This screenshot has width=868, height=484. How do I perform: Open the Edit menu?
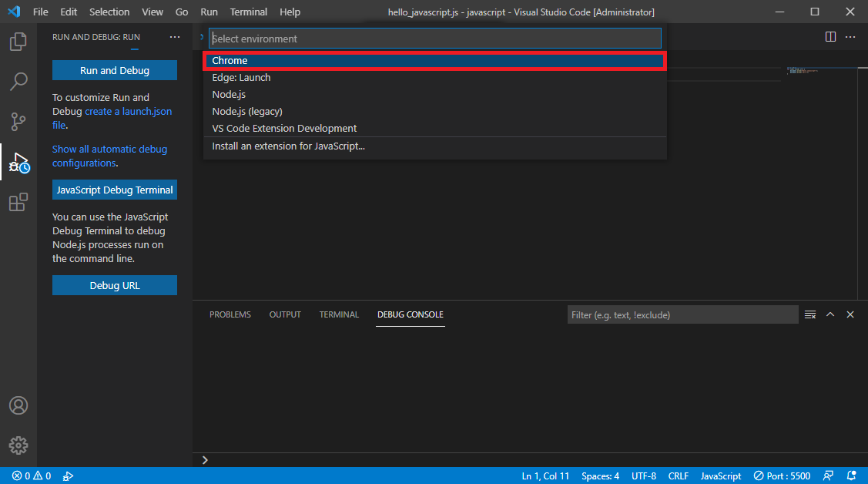click(x=69, y=12)
